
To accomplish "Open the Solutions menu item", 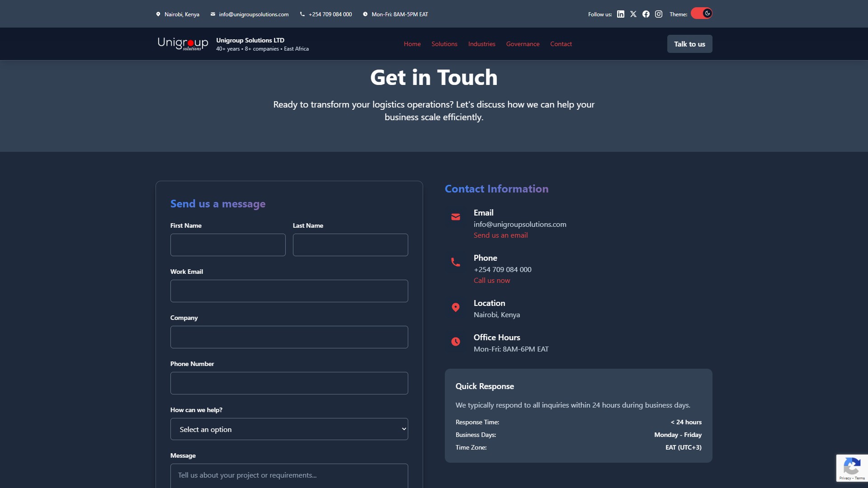I will 444,44.
